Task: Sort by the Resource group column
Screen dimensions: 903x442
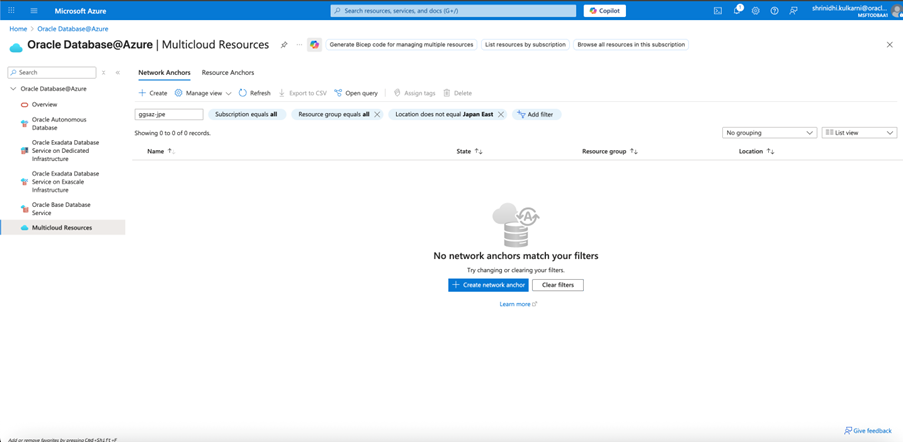Action: click(610, 151)
